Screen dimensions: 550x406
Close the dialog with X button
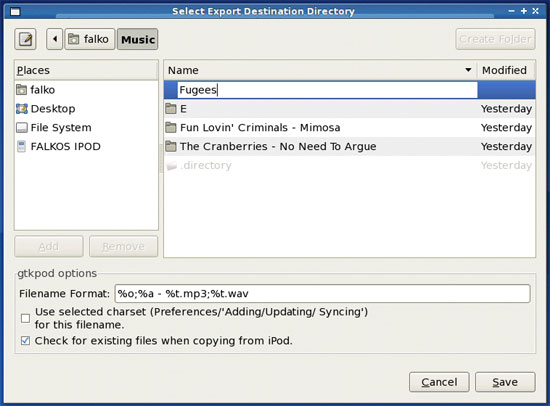[x=536, y=11]
